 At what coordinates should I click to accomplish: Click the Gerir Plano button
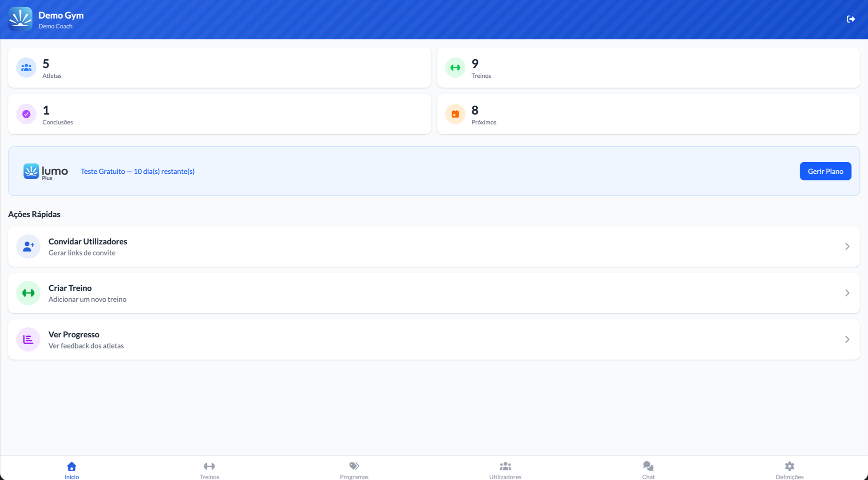click(825, 171)
